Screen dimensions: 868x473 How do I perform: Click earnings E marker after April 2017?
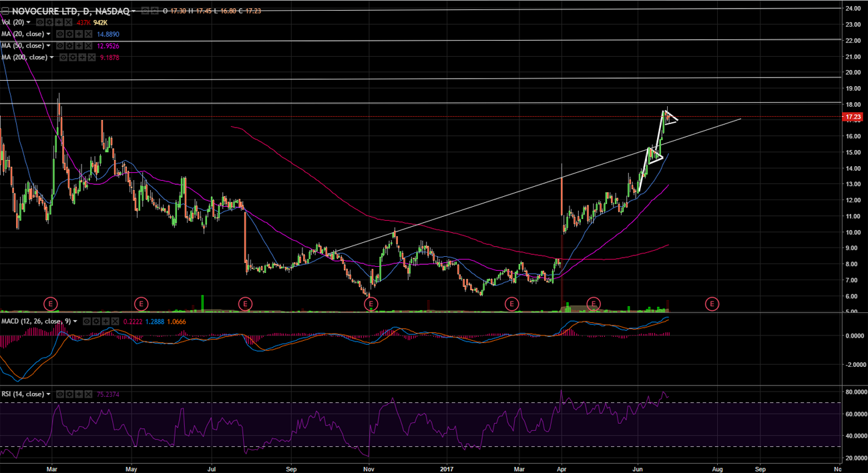(594, 304)
